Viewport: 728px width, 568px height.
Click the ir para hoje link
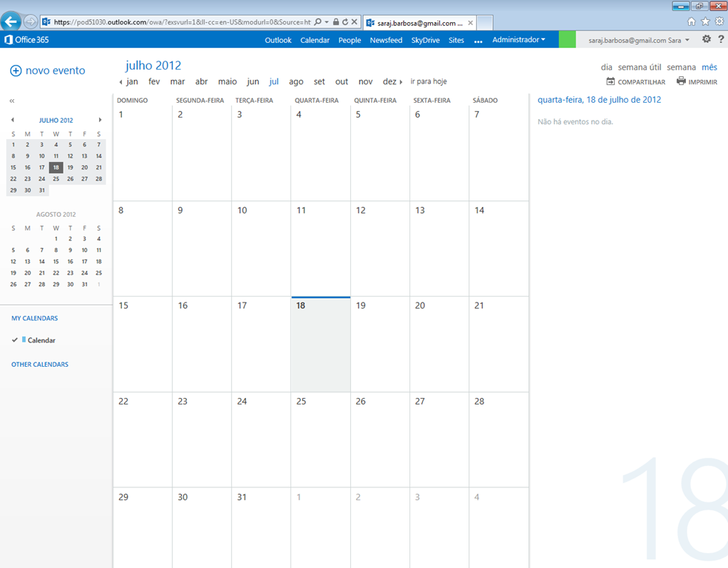[429, 81]
